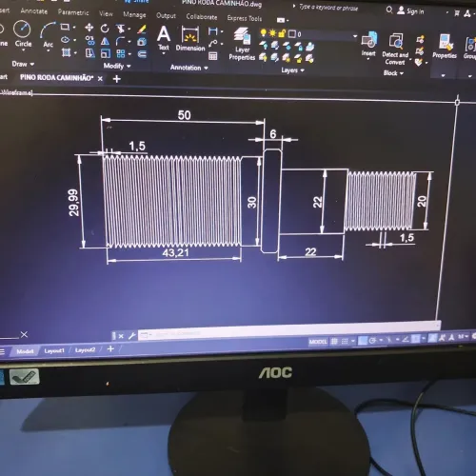Viewport: 476px width, 476px height.
Task: Switch to the Layout1 tab
Action: tap(54, 350)
